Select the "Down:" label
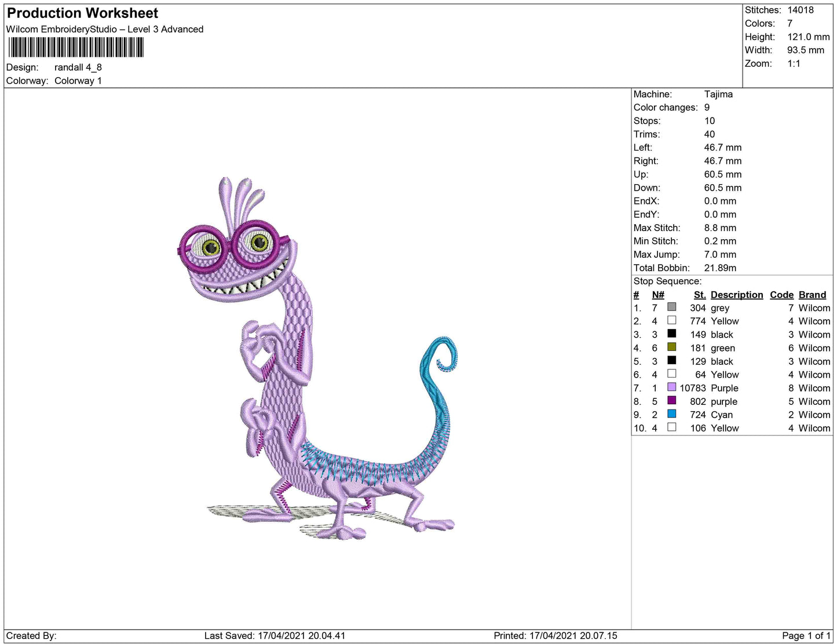The width and height of the screenshot is (837, 644). point(646,187)
